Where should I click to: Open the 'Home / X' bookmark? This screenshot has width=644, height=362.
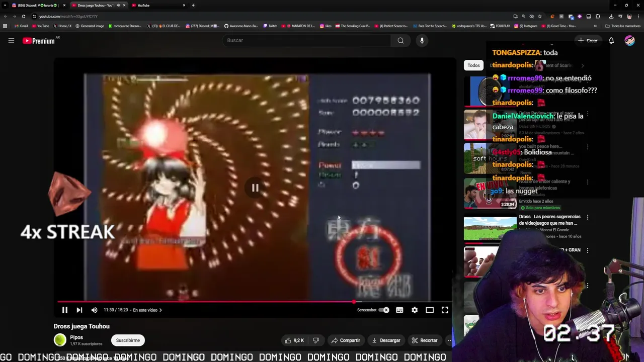click(62, 26)
